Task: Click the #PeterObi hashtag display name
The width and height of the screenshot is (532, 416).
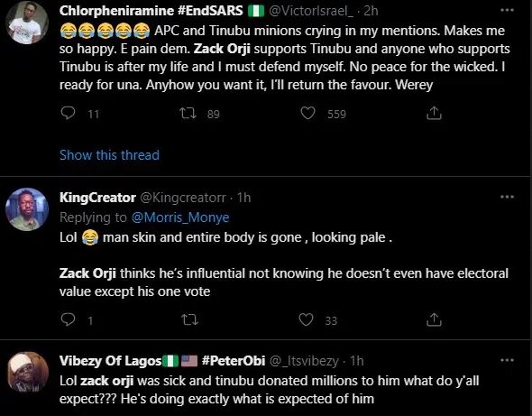Action: (x=234, y=361)
